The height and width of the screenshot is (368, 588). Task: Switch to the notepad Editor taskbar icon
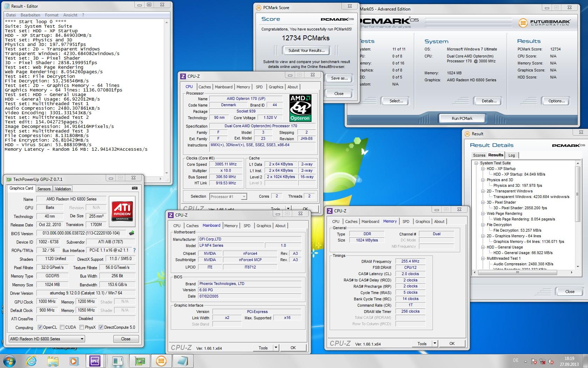tap(183, 361)
